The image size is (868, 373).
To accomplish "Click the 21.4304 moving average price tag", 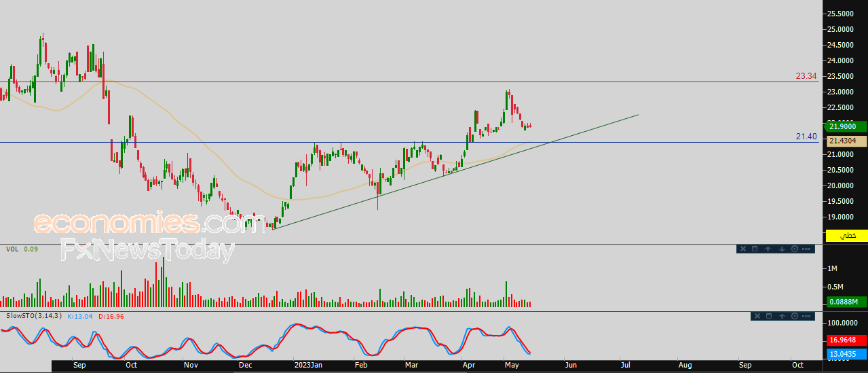I will 846,141.
